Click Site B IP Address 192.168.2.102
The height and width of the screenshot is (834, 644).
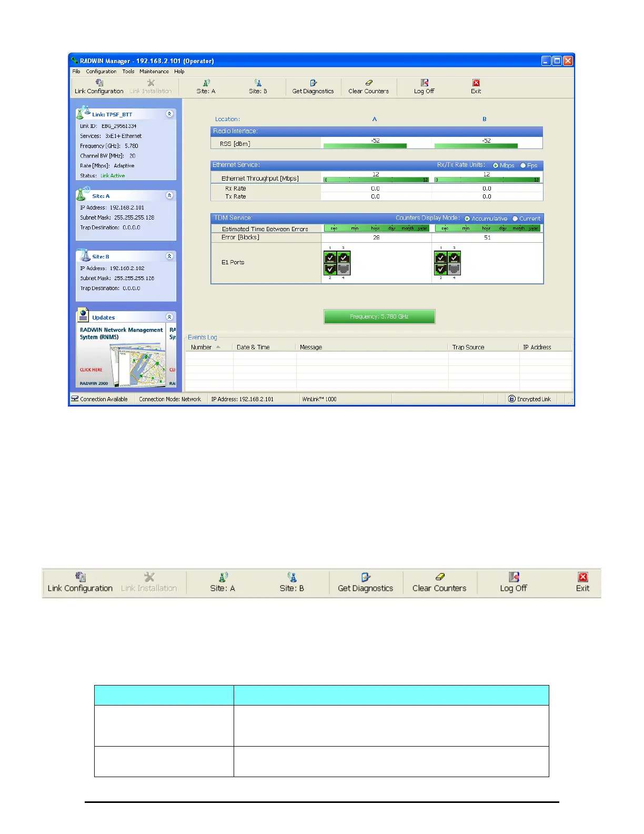(127, 268)
